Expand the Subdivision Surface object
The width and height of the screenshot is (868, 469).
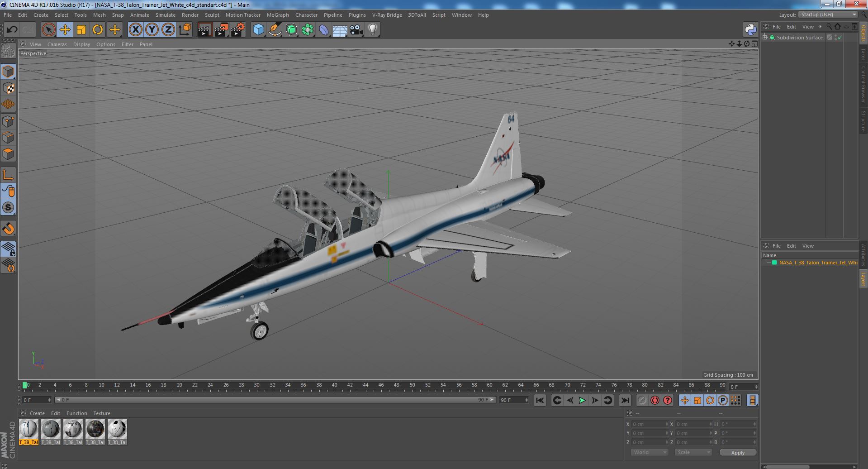click(x=765, y=38)
